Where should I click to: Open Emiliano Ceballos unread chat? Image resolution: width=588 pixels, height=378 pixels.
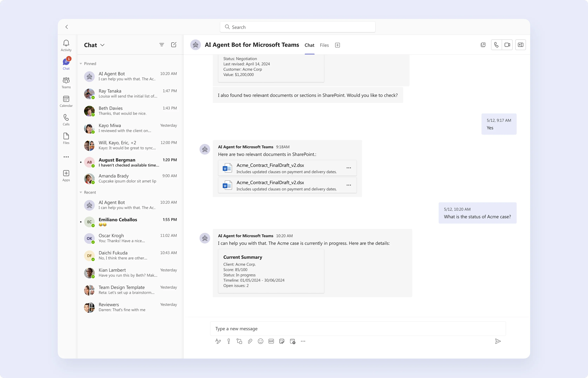[130, 222]
